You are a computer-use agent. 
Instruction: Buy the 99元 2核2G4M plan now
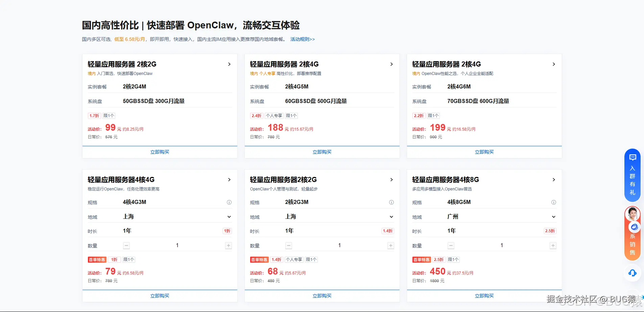click(160, 152)
